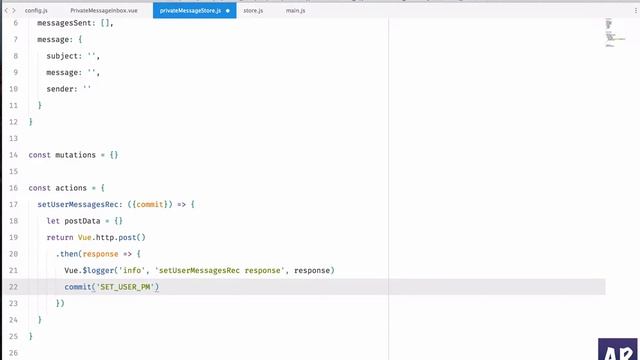640x360 pixels.
Task: Click line number 17 in gutter
Action: [13, 204]
